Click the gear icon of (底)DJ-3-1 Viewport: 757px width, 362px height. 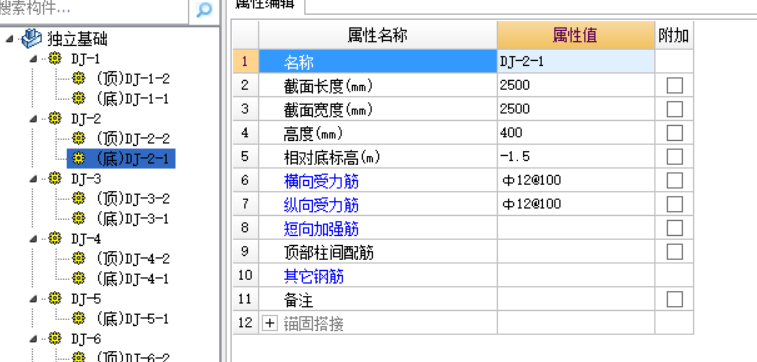pyautogui.click(x=79, y=218)
